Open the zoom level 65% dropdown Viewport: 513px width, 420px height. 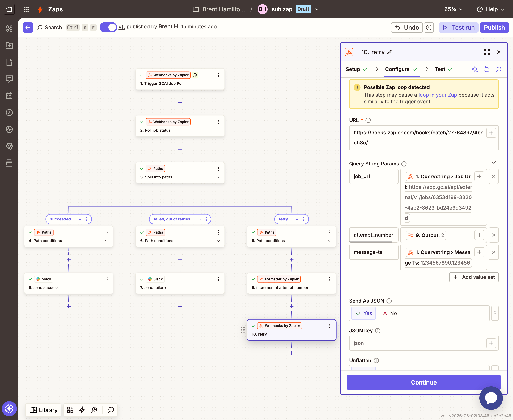[454, 9]
